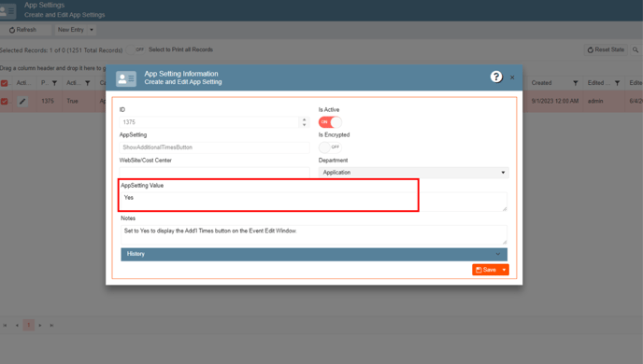Click the Notes text area
This screenshot has width=643, height=364.
click(314, 234)
